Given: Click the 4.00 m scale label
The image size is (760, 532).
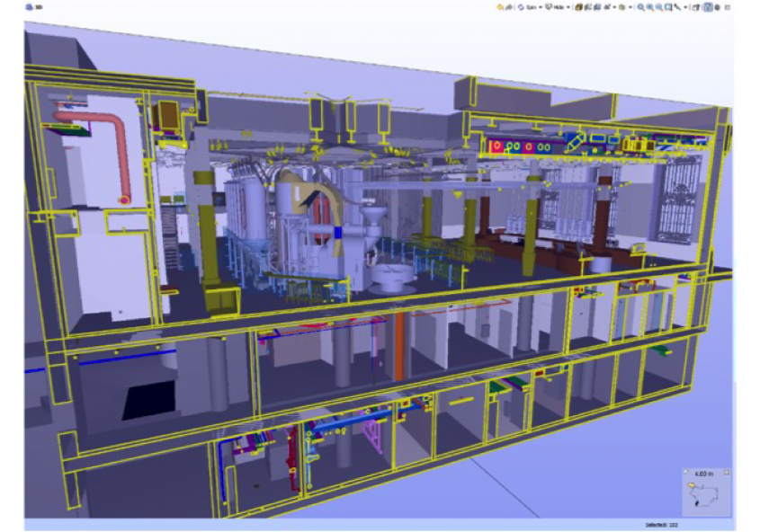Looking at the screenshot, I should click(703, 472).
